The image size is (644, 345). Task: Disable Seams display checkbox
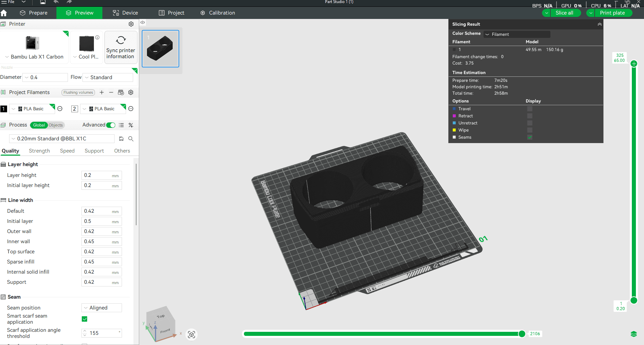[530, 137]
